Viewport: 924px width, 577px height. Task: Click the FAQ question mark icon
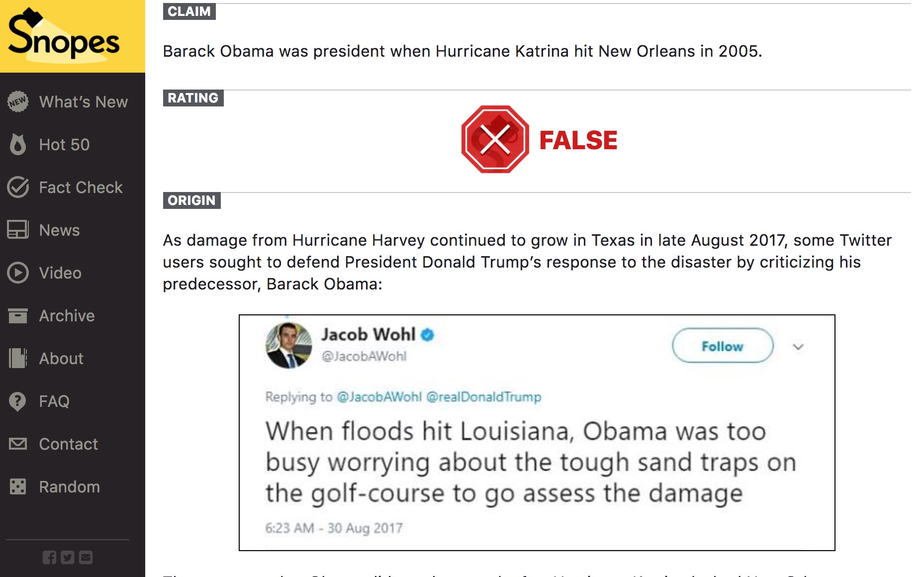(18, 401)
